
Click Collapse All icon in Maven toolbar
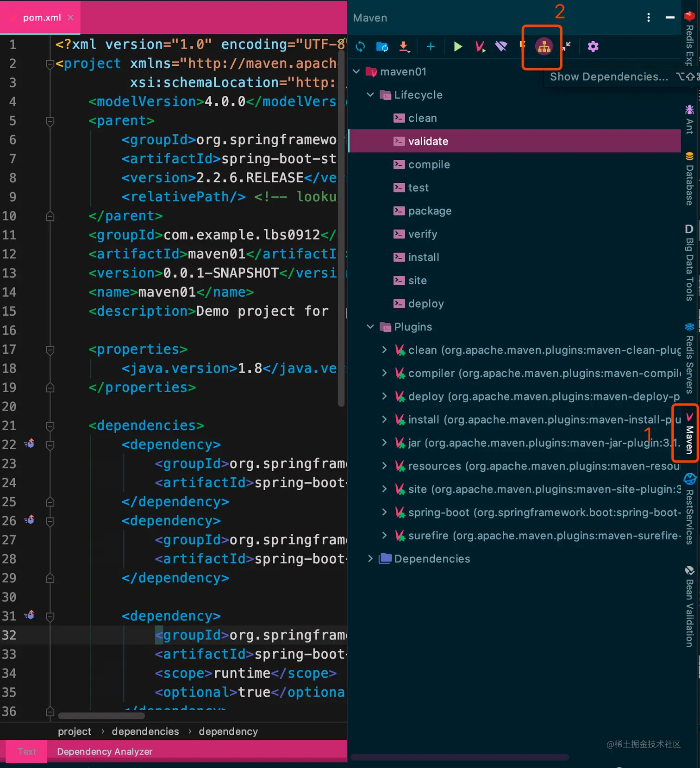[x=567, y=46]
